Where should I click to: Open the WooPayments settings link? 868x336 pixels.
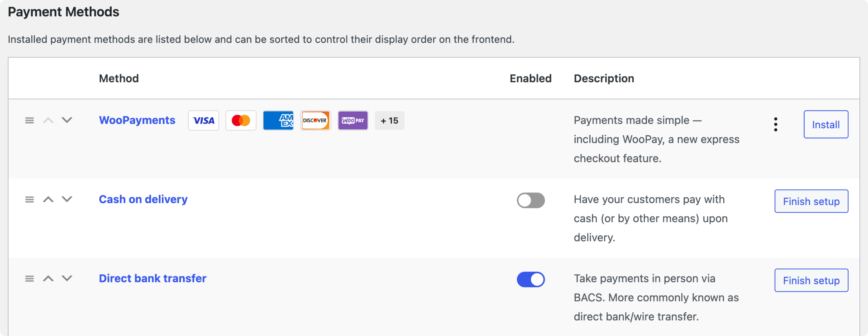pyautogui.click(x=137, y=120)
